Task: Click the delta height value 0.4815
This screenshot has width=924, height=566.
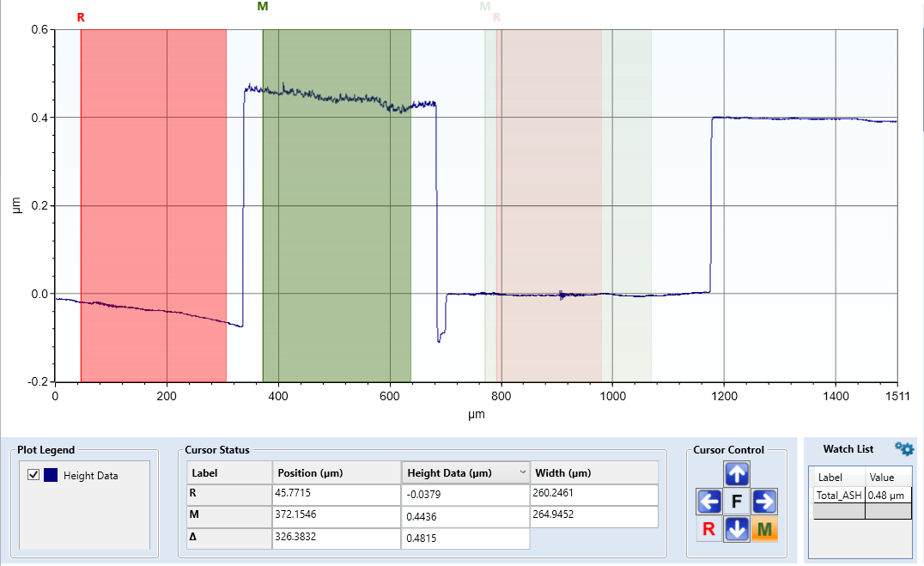Action: (x=465, y=539)
